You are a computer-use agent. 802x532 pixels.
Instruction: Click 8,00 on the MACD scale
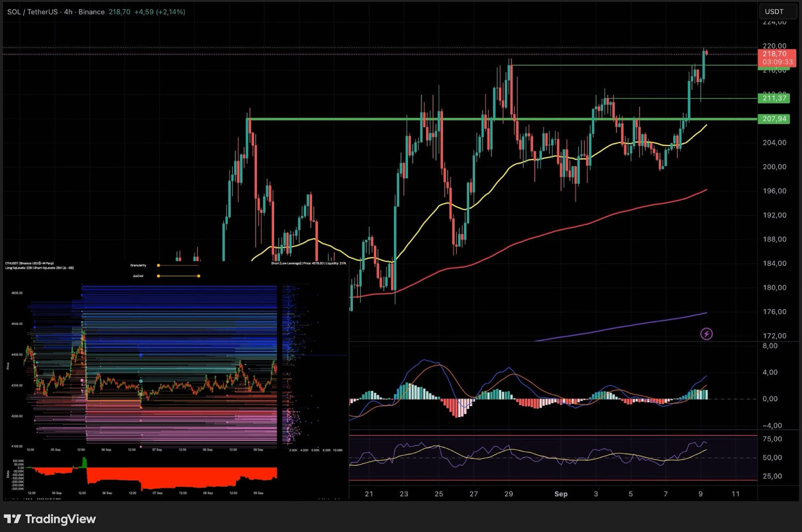click(x=770, y=346)
